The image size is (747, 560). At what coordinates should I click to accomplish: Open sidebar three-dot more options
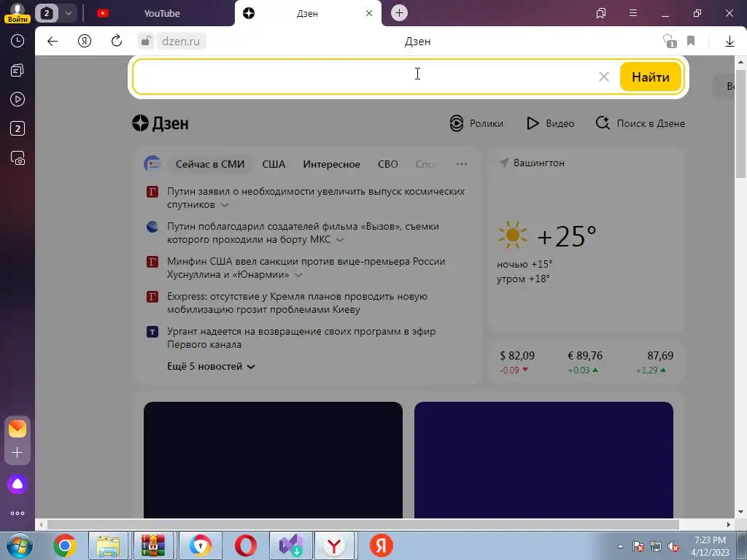(18, 513)
